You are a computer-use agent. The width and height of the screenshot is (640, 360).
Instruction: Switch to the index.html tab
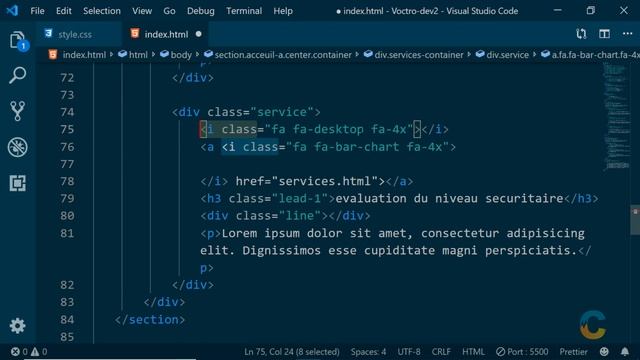[166, 34]
